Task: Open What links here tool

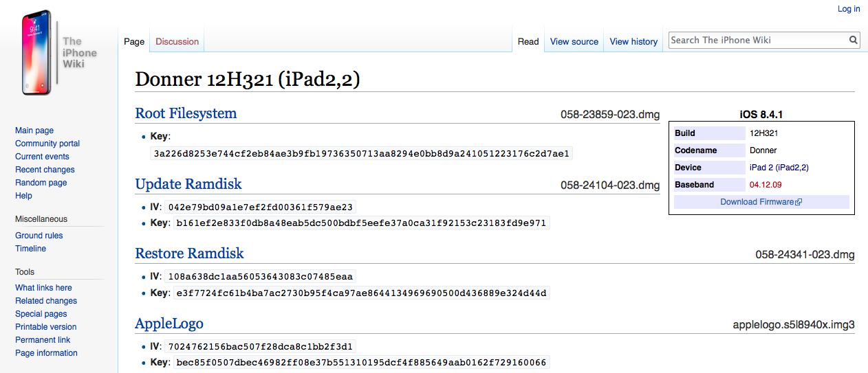Action: tap(43, 288)
